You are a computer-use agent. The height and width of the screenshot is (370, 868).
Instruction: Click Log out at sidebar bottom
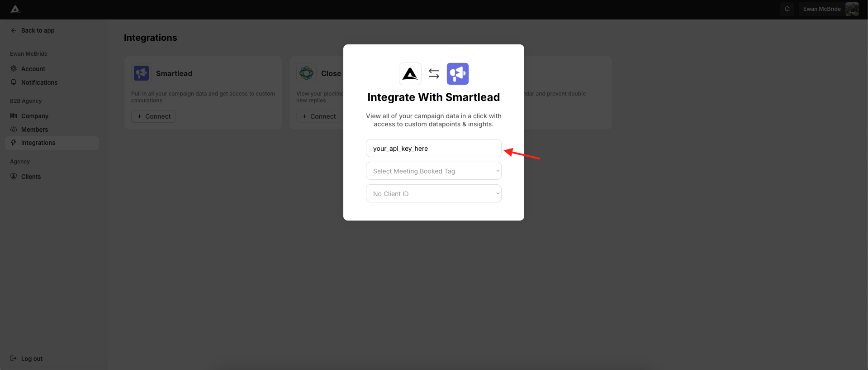32,359
